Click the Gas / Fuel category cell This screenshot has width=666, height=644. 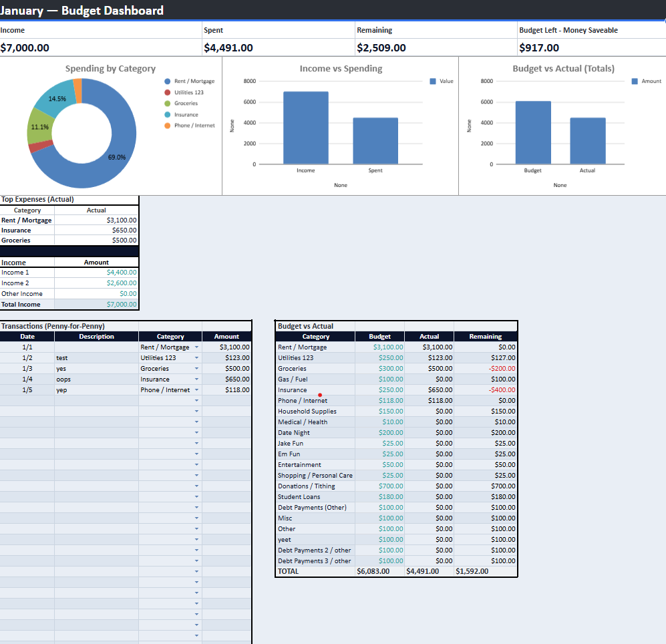(x=315, y=379)
